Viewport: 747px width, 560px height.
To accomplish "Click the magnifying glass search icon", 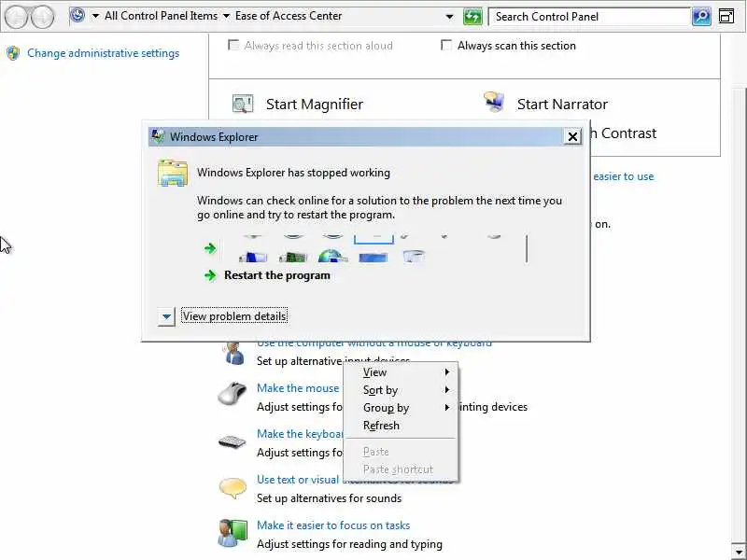I will [701, 17].
